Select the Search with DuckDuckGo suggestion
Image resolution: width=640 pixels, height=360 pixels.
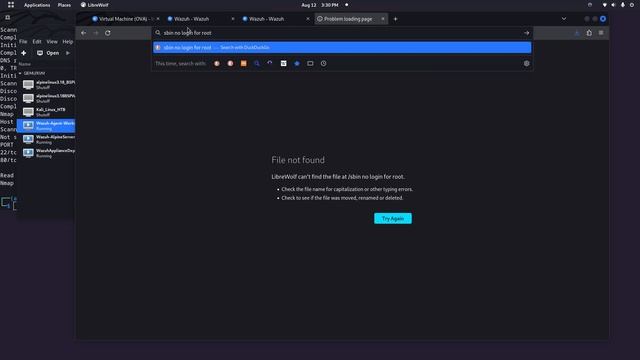coord(342,47)
